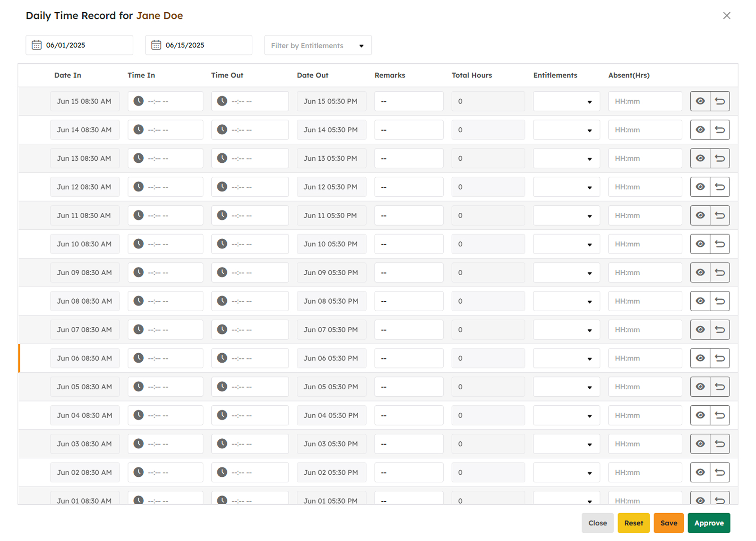Click the eye icon for Jun 04 record
756x541 pixels.
pos(700,415)
